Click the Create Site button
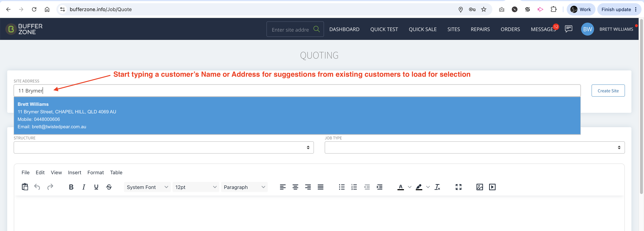Viewport: 644px width, 231px height. pyautogui.click(x=608, y=91)
